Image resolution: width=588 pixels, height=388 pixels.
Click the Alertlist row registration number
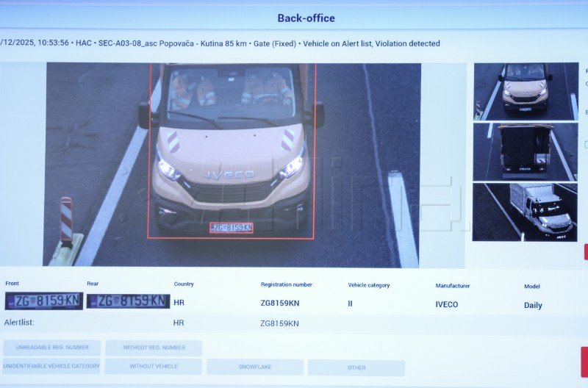pos(280,323)
